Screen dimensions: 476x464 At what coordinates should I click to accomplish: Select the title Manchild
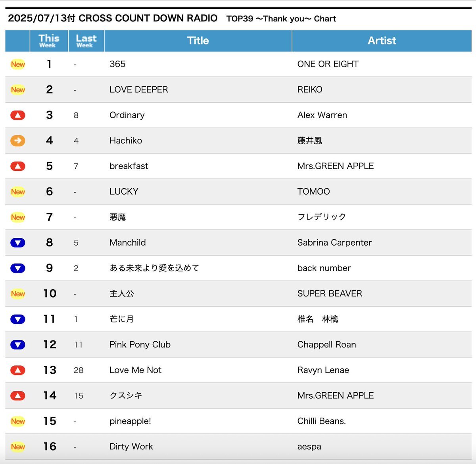pos(128,243)
